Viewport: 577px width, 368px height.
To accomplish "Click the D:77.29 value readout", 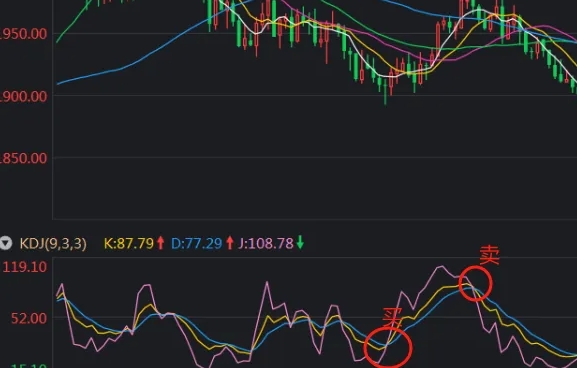I will 197,244.
